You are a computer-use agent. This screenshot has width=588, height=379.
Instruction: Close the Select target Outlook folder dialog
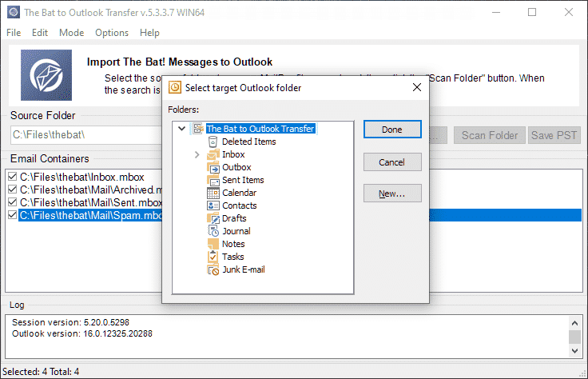tap(416, 87)
